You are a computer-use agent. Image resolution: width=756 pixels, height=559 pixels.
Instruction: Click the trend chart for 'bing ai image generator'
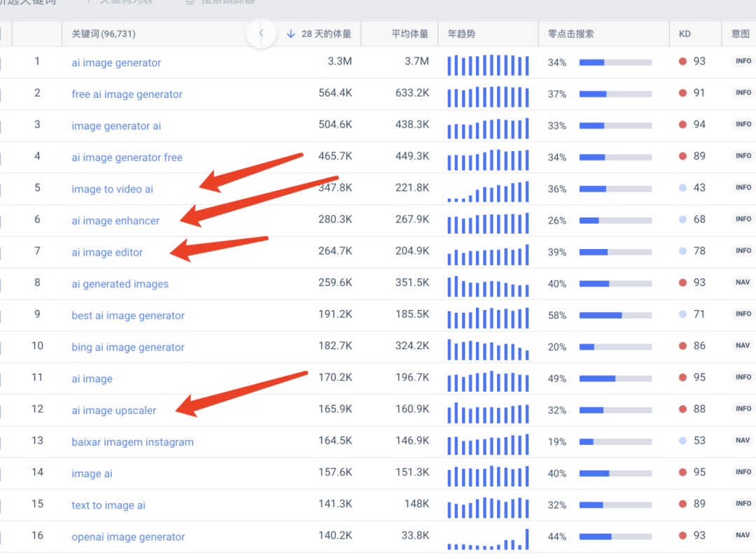pyautogui.click(x=488, y=349)
